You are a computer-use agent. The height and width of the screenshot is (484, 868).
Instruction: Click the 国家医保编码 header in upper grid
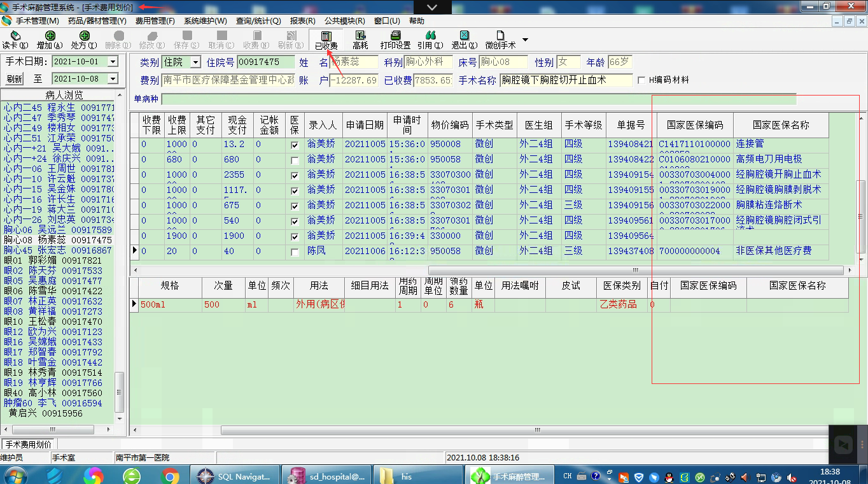tap(694, 125)
